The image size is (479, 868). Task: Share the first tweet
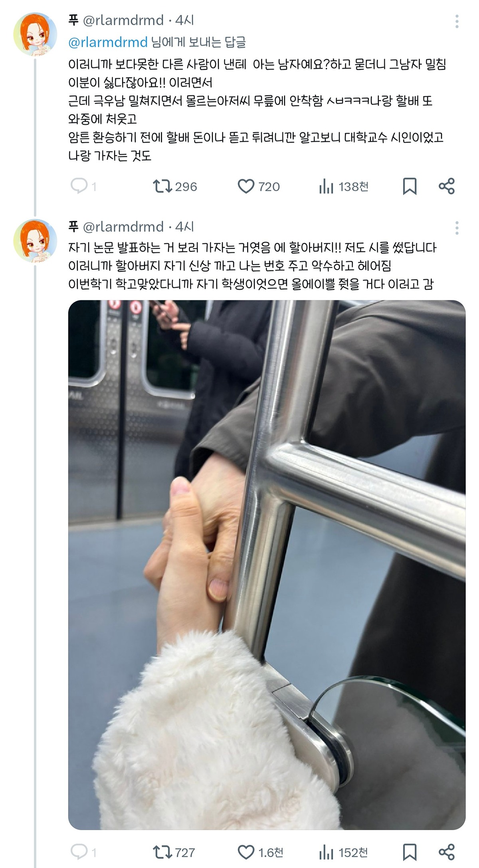(447, 186)
